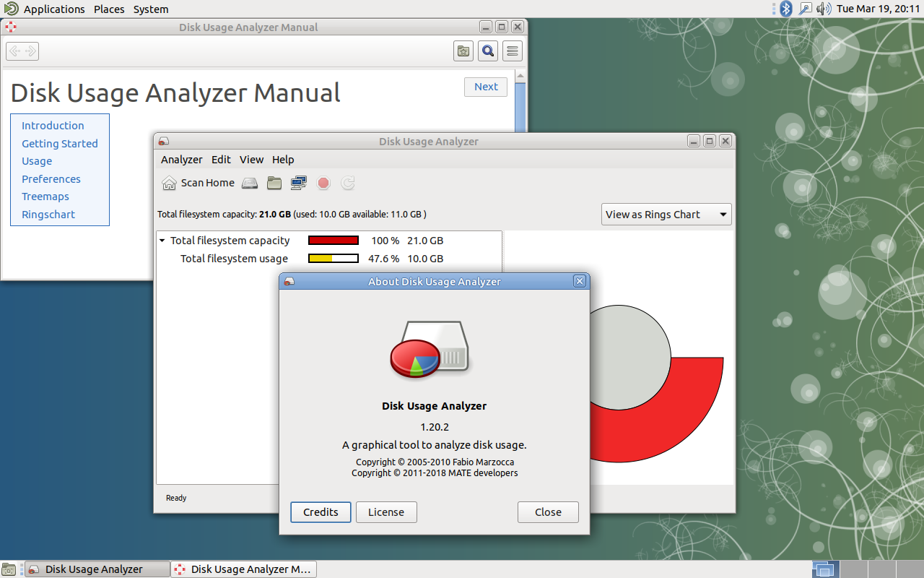
Task: Click the MATE logo icon in top panel
Action: (x=11, y=9)
